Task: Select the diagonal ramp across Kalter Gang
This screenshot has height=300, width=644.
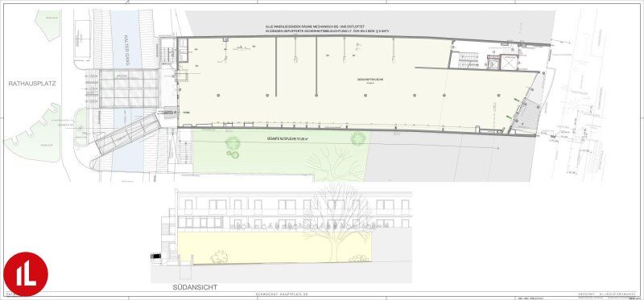Action: [x=127, y=134]
